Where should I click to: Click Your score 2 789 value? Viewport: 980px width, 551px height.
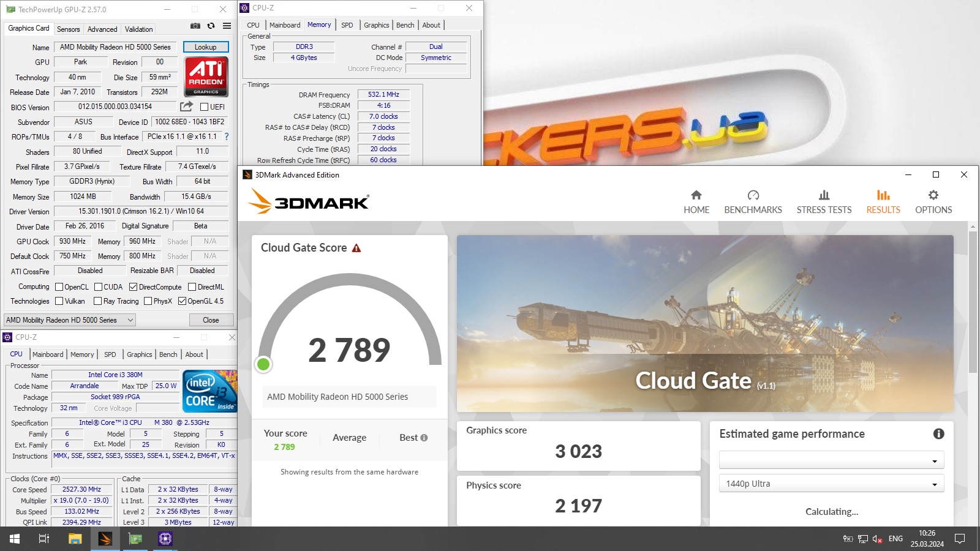point(284,447)
